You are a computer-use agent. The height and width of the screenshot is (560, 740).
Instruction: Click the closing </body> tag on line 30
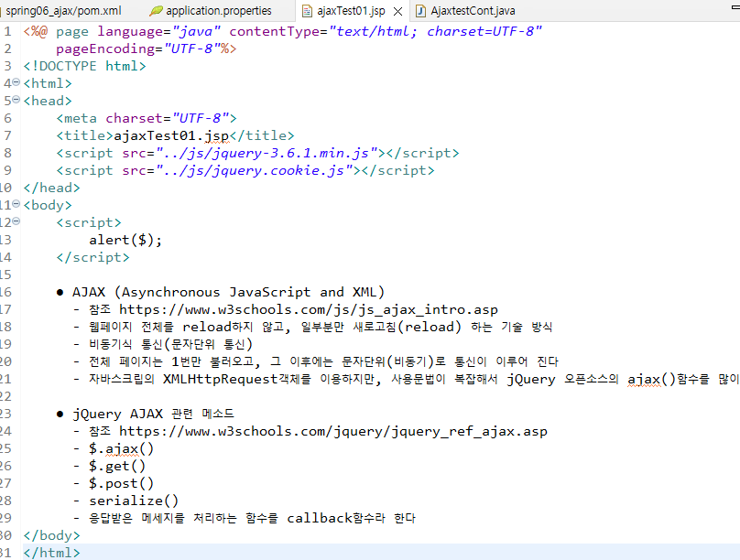point(52,535)
